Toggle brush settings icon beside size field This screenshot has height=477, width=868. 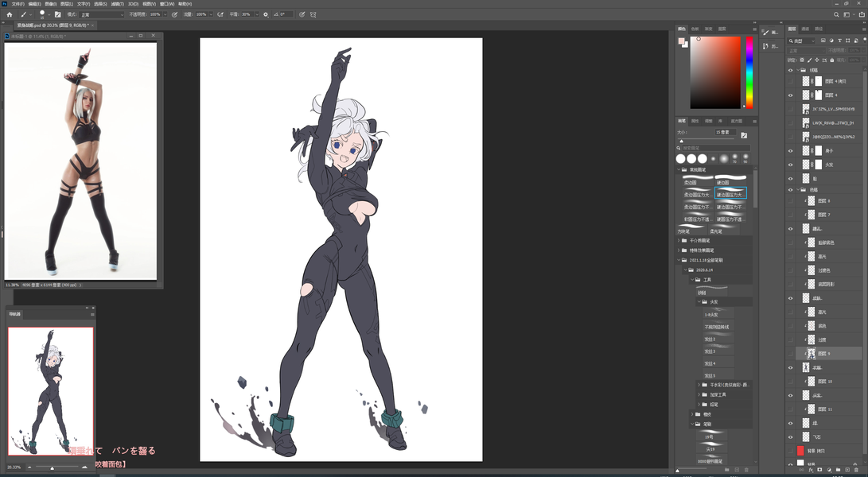tap(744, 135)
